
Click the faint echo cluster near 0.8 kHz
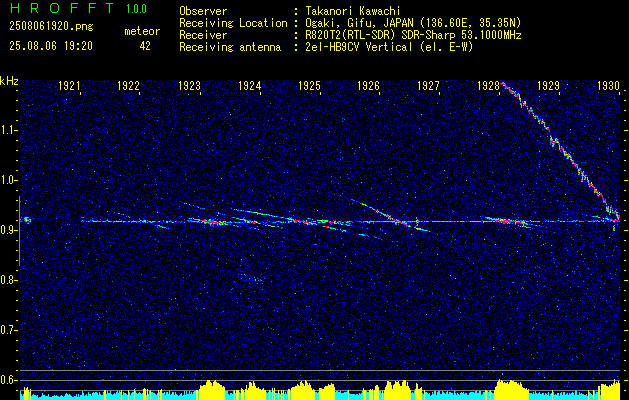click(x=252, y=278)
